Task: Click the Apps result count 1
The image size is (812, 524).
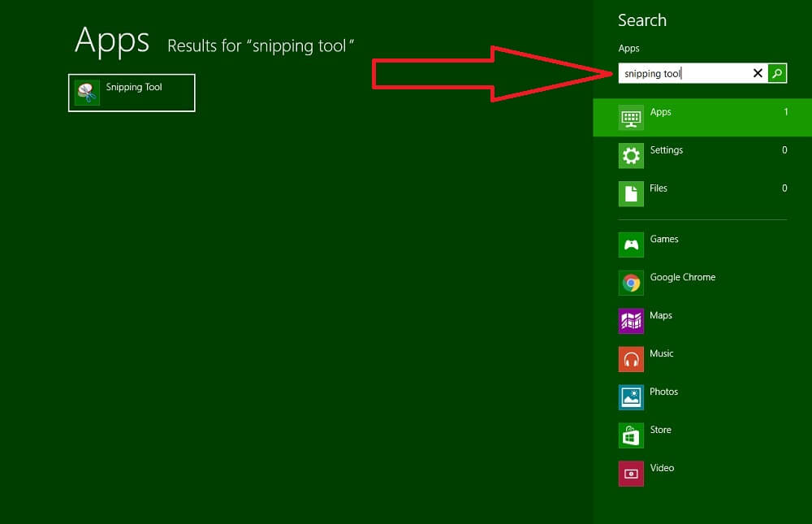Action: [x=785, y=112]
